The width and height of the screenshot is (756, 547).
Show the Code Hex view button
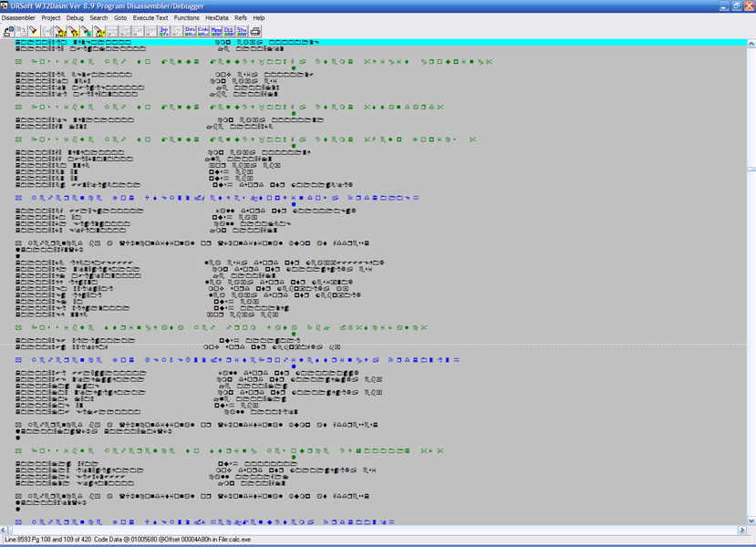click(x=203, y=31)
